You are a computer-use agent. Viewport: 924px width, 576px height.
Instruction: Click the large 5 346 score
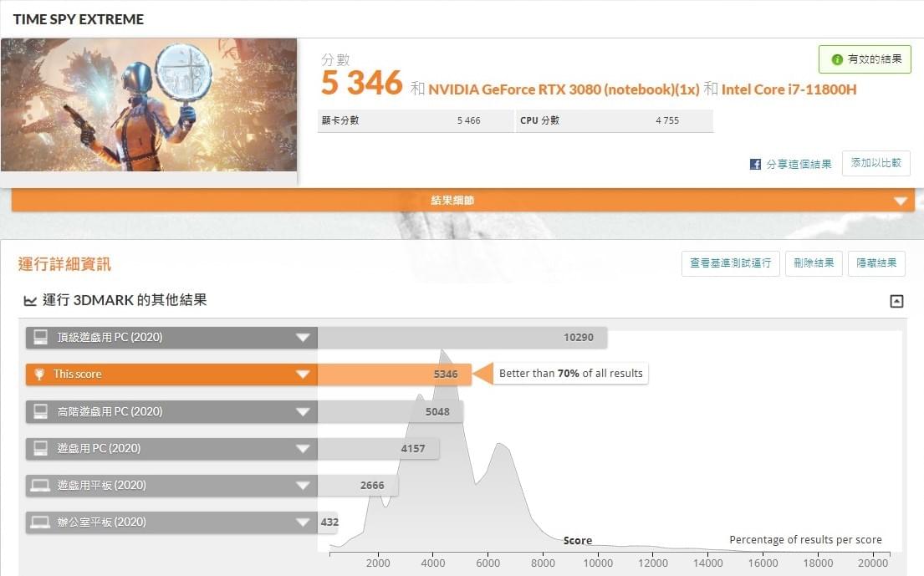click(x=362, y=83)
